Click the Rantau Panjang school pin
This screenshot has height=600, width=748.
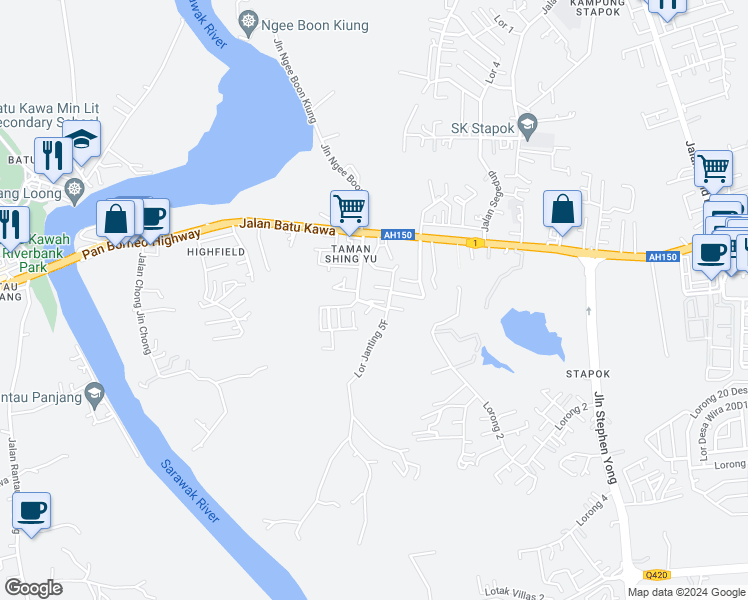pos(95,395)
